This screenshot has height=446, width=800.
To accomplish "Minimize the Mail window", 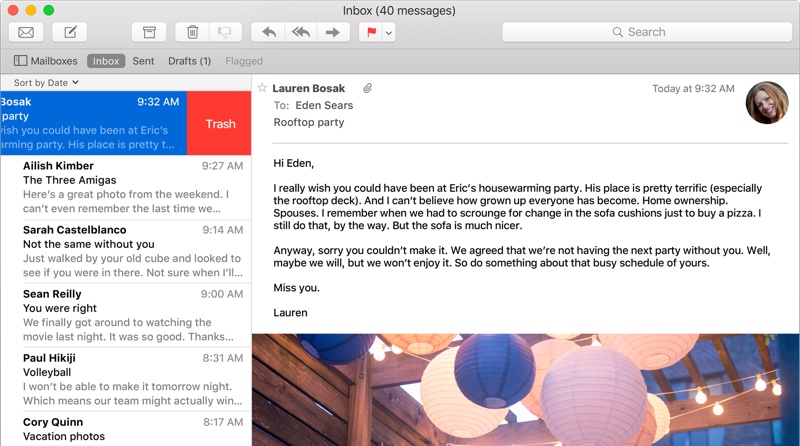I will [x=31, y=10].
